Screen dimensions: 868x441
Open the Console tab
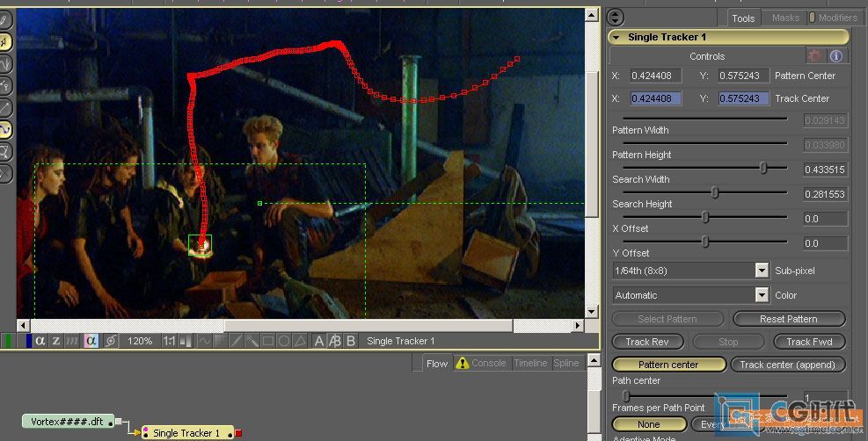[482, 363]
